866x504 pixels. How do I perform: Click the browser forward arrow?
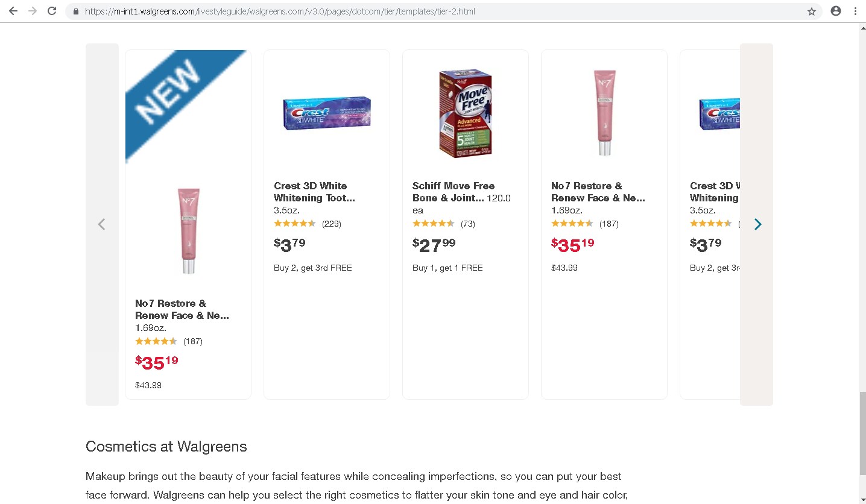(33, 11)
